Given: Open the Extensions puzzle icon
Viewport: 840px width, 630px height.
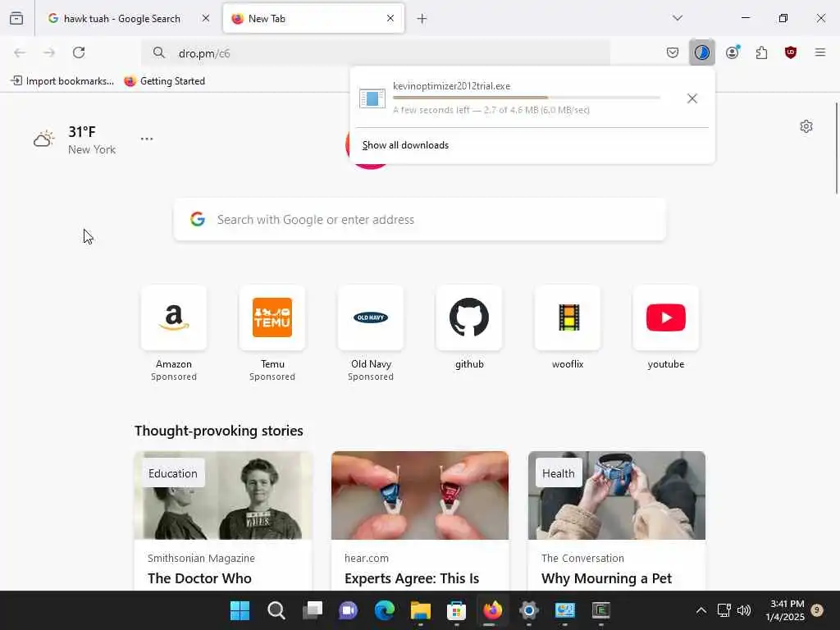Looking at the screenshot, I should pyautogui.click(x=761, y=52).
